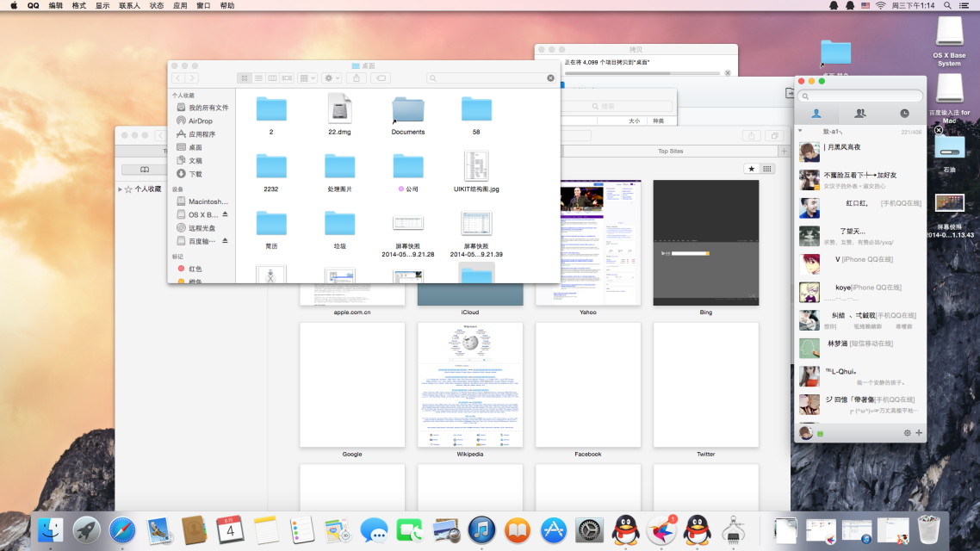Switch Finder to column view
980x551 pixels.
coord(272,78)
